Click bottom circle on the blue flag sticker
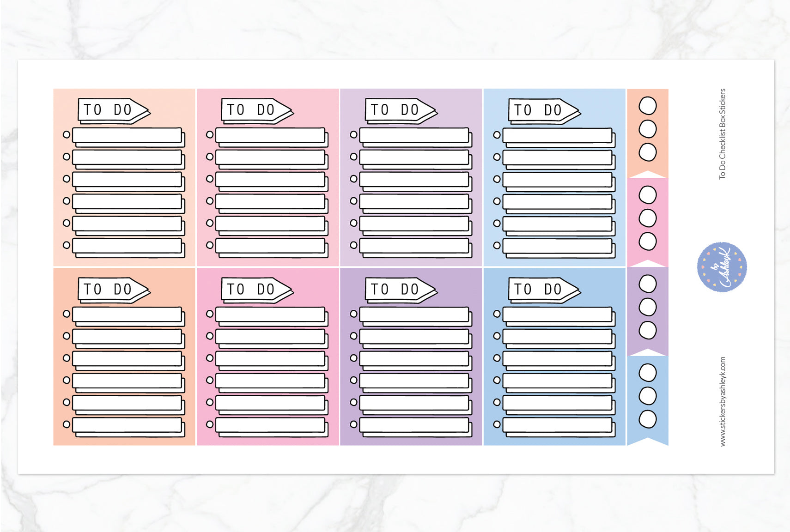The width and height of the screenshot is (790, 532). [x=647, y=419]
